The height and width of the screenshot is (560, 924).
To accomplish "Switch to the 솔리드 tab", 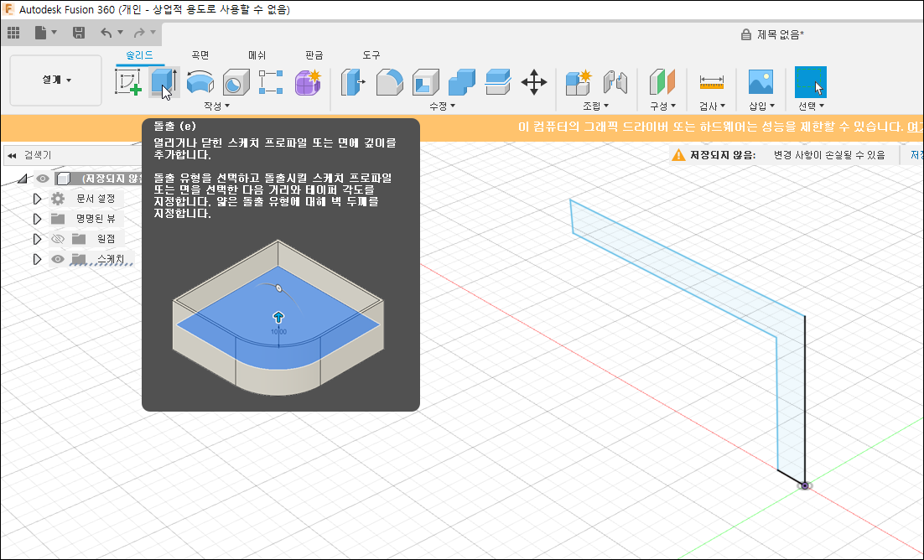I will (140, 55).
